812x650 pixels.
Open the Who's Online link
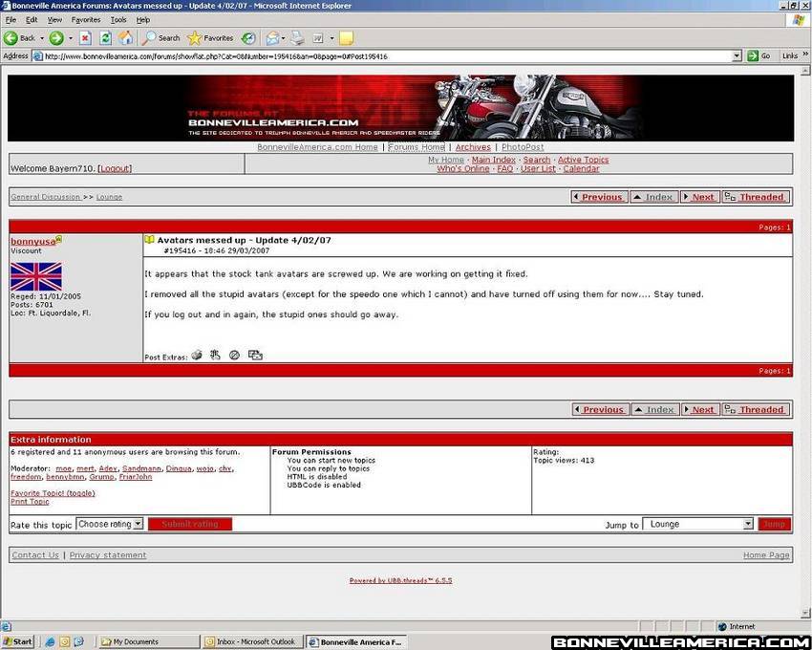point(463,168)
